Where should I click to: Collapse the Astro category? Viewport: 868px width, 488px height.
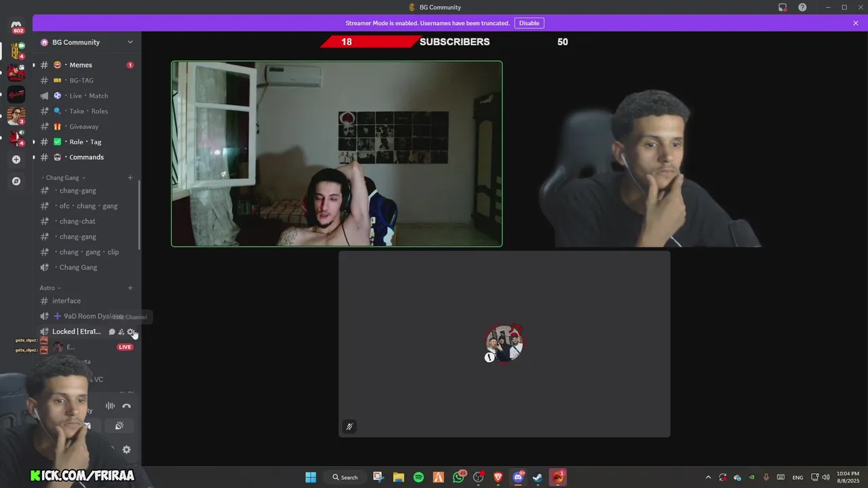50,288
